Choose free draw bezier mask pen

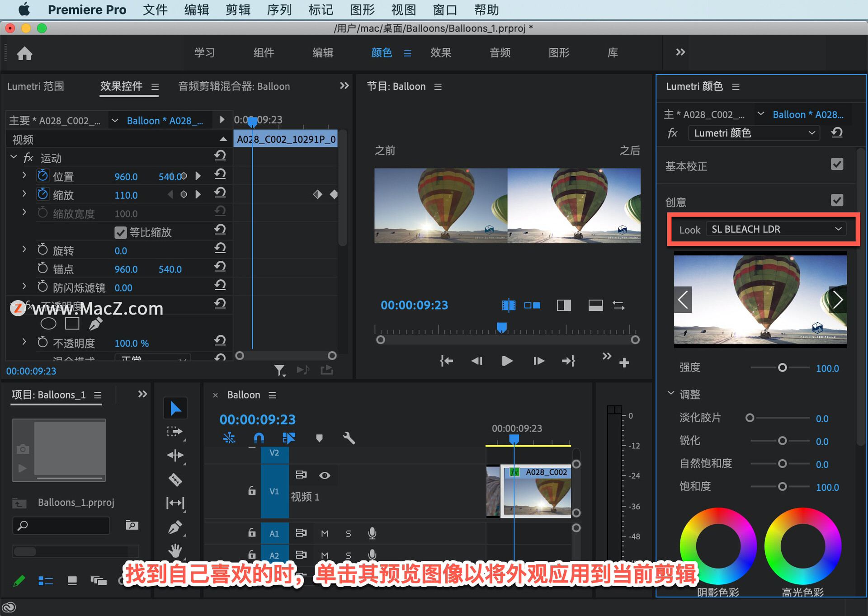pos(95,324)
